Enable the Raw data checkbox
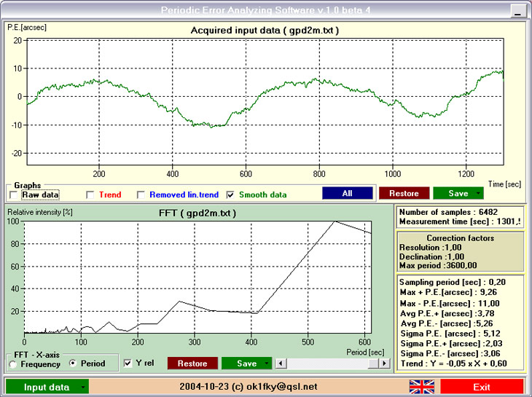532x397 pixels. 14,195
